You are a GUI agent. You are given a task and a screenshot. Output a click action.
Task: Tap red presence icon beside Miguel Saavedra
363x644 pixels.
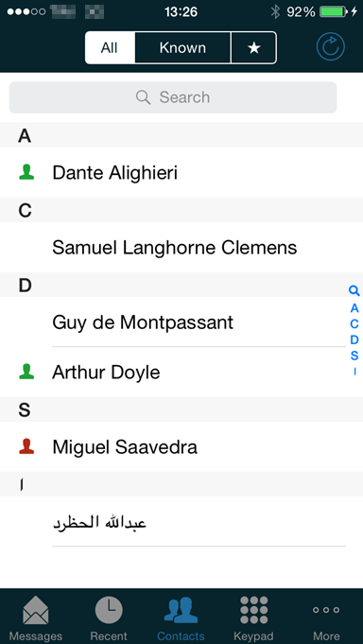(26, 446)
